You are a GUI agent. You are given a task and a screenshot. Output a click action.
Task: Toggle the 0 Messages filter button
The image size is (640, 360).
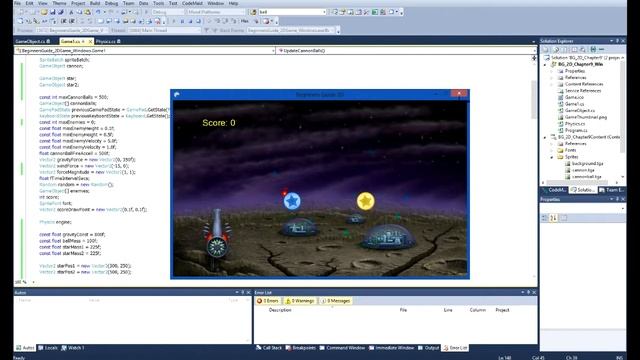(x=336, y=301)
